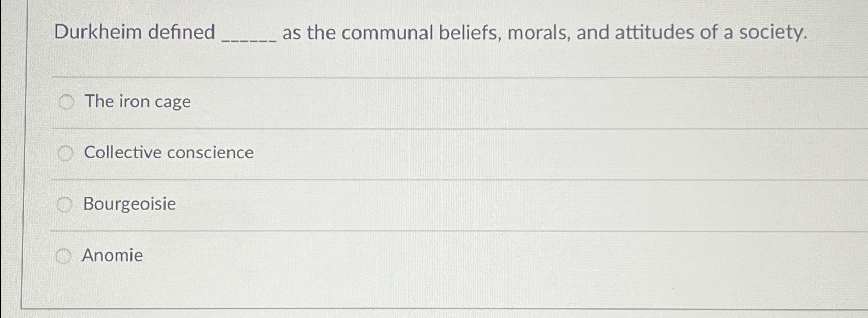Select the radio button for 'Bourgeoisie'
This screenshot has width=868, height=318.
click(x=65, y=204)
